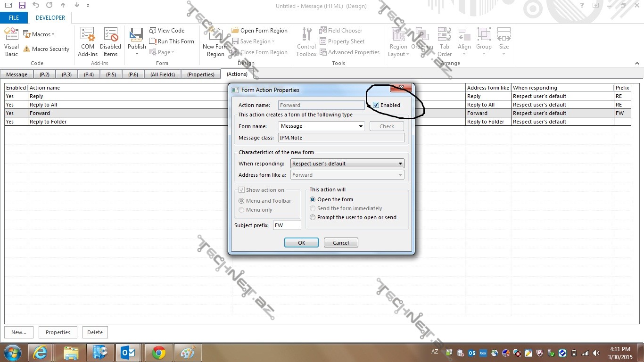Click the COM Add-Ins icon
The height and width of the screenshot is (362, 644).
point(88,41)
